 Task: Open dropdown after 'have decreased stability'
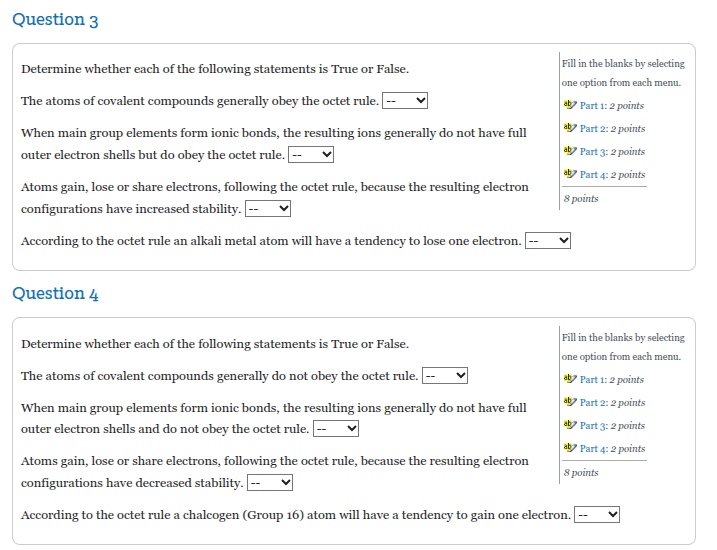click(270, 483)
